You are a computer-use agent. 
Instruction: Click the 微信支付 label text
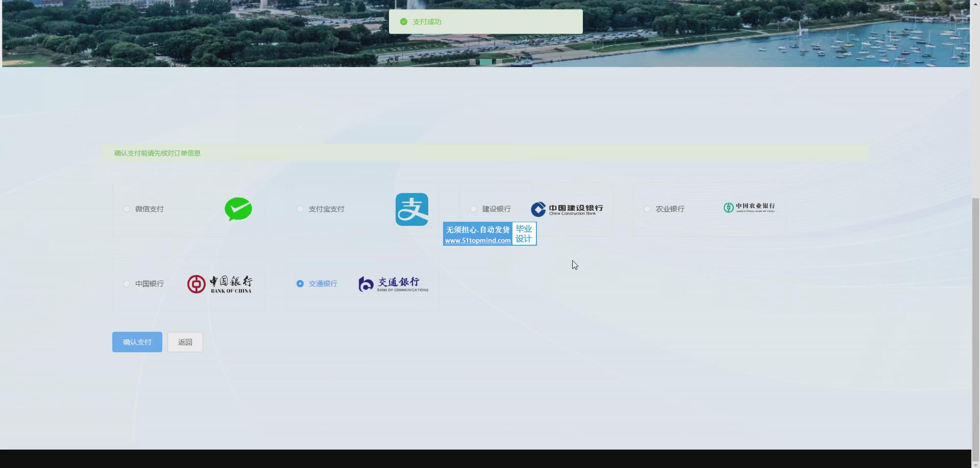(x=150, y=209)
